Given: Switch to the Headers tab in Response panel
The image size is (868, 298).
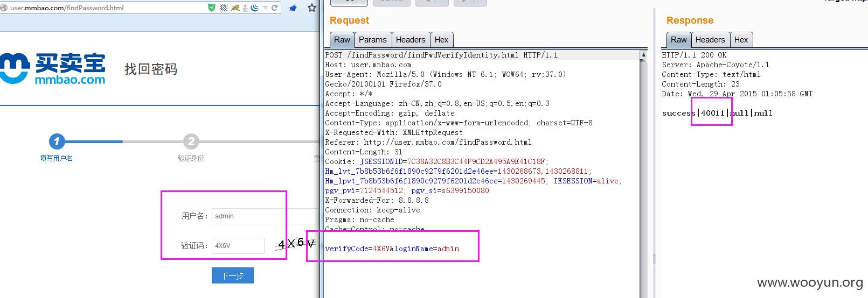Looking at the screenshot, I should [x=710, y=40].
